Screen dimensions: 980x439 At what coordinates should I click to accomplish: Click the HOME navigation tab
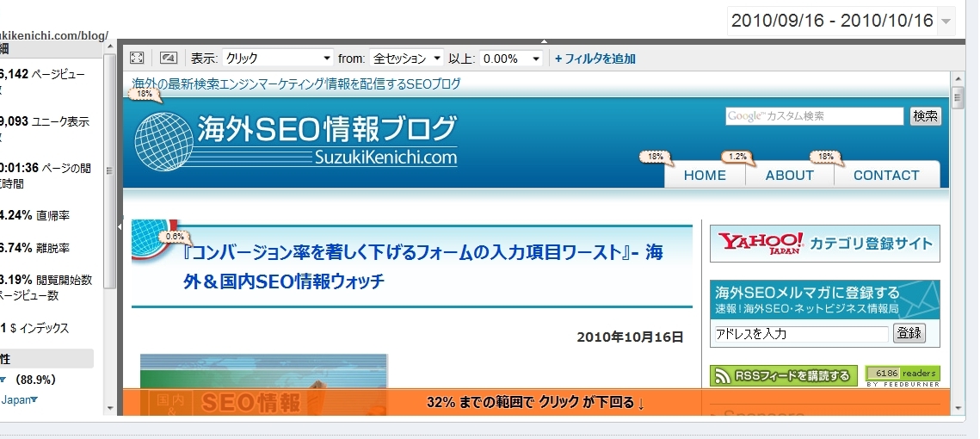point(705,175)
